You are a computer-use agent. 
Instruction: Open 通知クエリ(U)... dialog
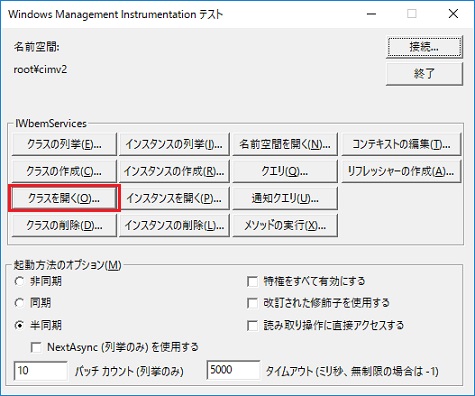coord(285,198)
